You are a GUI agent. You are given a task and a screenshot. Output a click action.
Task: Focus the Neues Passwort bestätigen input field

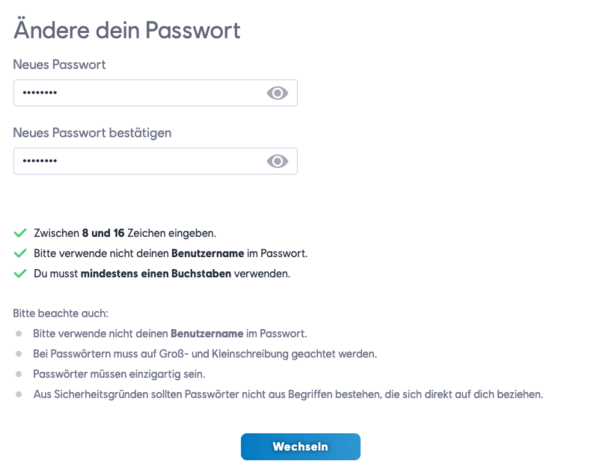155,161
